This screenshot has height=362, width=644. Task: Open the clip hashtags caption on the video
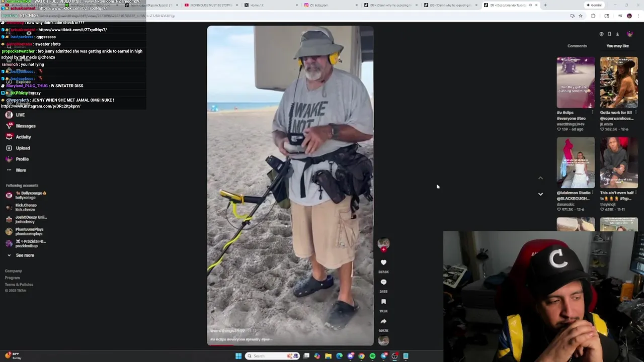pos(241,339)
